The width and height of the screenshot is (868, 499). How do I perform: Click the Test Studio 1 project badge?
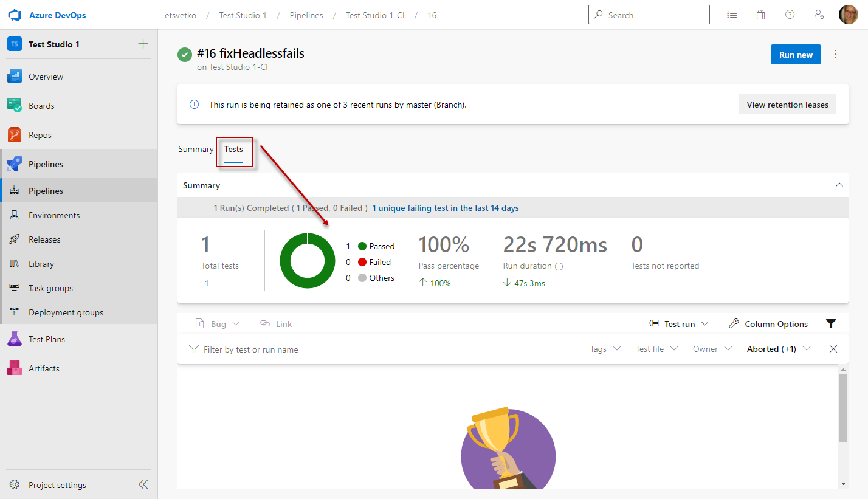click(15, 44)
